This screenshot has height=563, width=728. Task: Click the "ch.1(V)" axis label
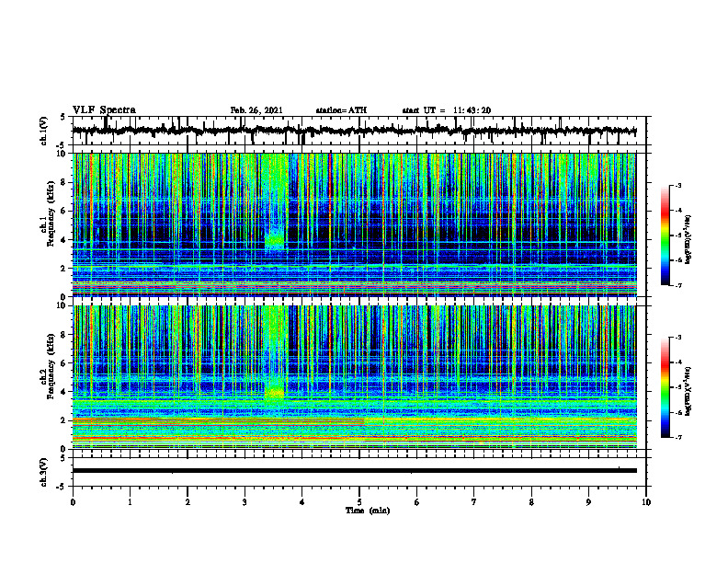pos(44,131)
